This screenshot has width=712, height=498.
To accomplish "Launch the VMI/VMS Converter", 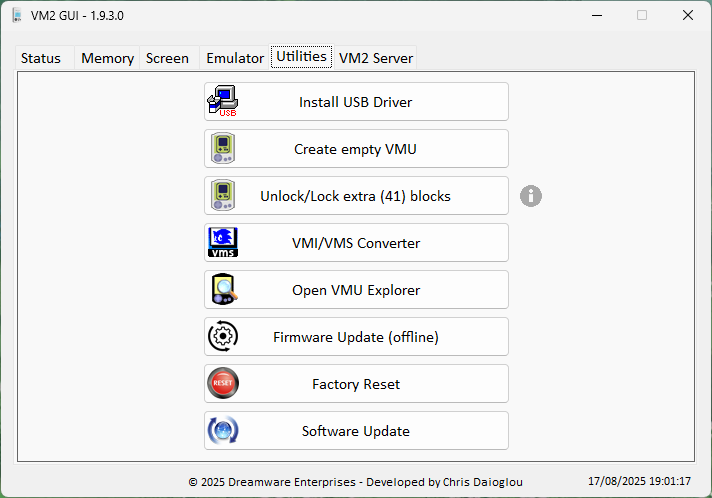I will pyautogui.click(x=356, y=243).
